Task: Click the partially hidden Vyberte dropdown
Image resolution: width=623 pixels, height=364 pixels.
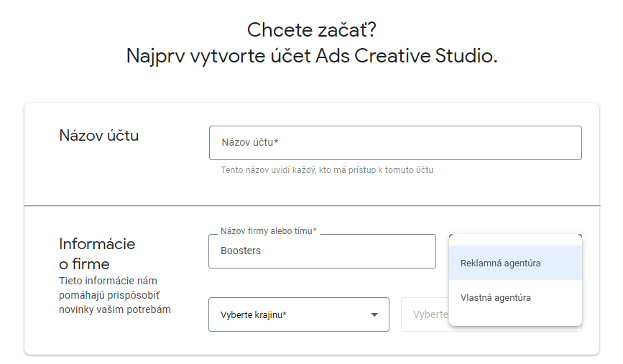Action: 425,314
